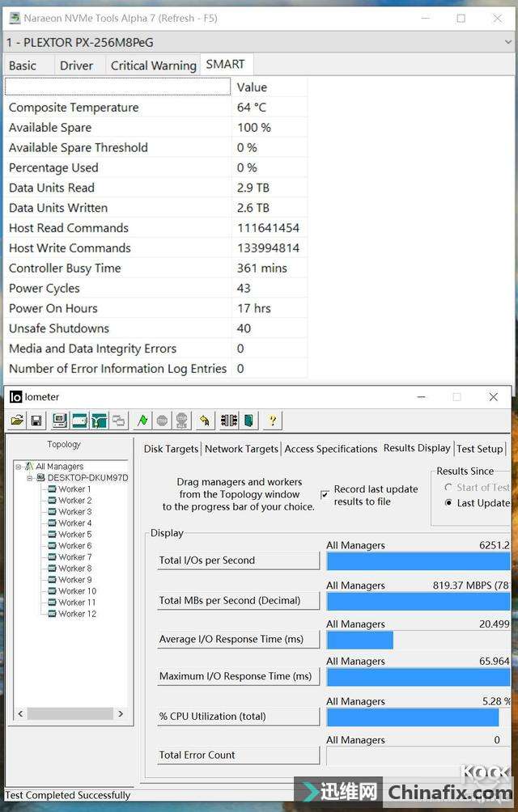
Task: Select Worker 8 in topology tree
Action: (x=74, y=569)
